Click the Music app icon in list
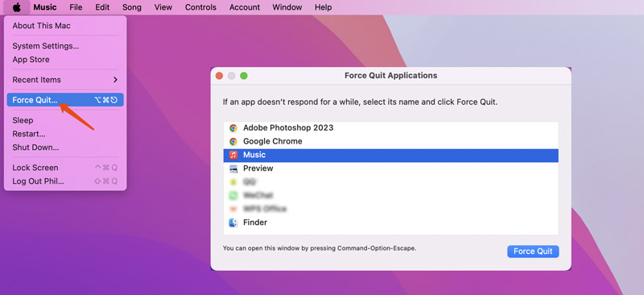 (233, 155)
